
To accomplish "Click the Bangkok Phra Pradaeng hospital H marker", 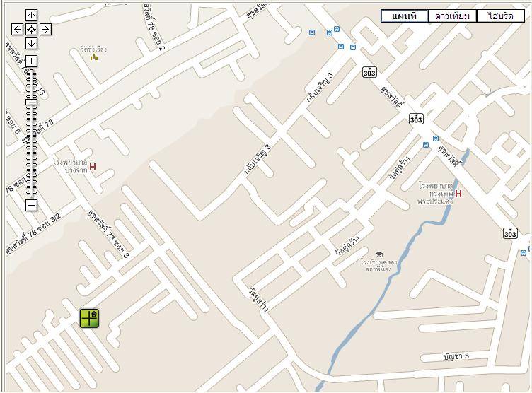I will 458,194.
